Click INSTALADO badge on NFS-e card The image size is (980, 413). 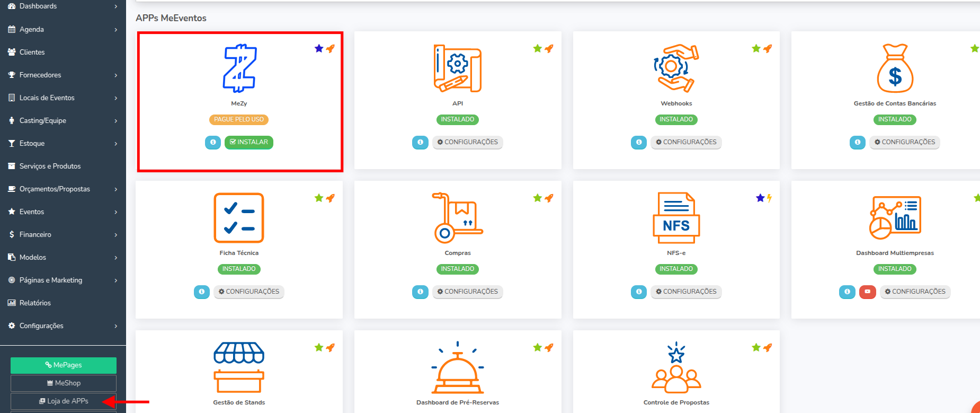[676, 269]
